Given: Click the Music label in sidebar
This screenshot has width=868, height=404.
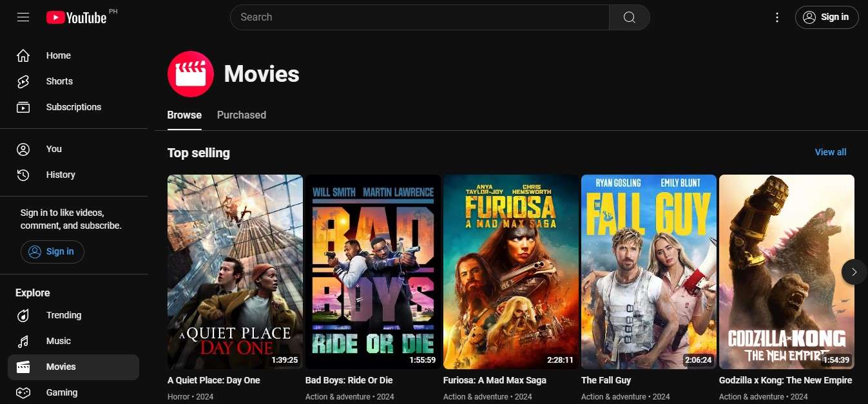Looking at the screenshot, I should 59,341.
